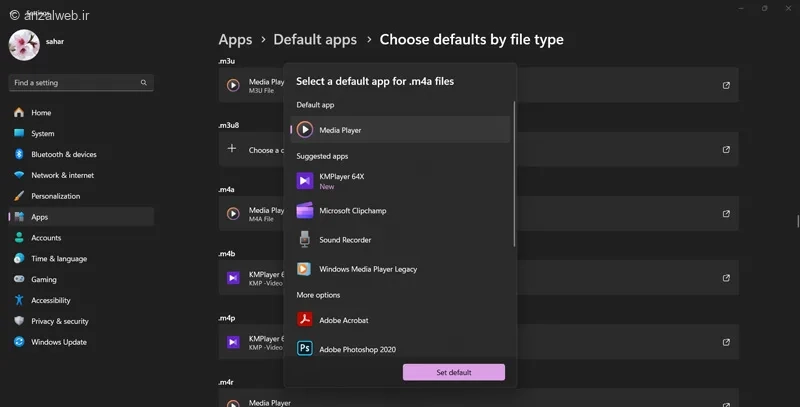Click the sahar profile picture

(24, 45)
